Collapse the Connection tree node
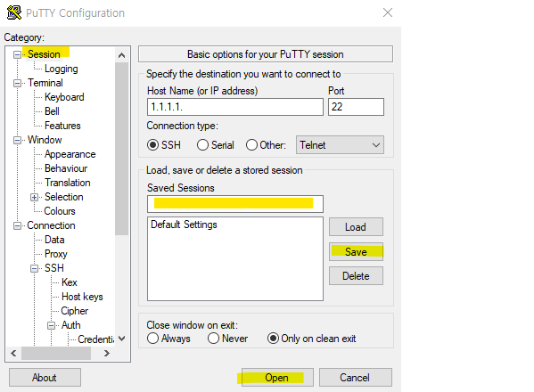The height and width of the screenshot is (392, 534). point(17,226)
